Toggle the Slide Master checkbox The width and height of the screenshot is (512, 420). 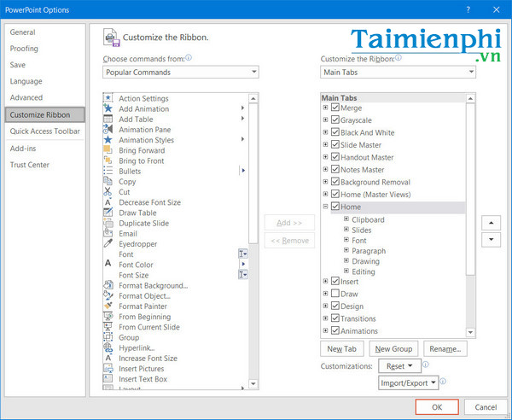[x=335, y=144]
